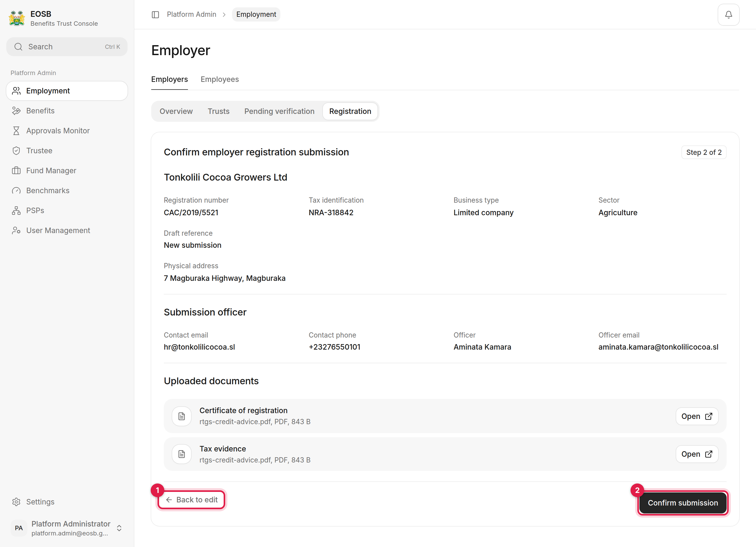Click the Tonkolili Cocoa Growers Ltd heading
Screen dimensions: 756x547
pyautogui.click(x=225, y=177)
